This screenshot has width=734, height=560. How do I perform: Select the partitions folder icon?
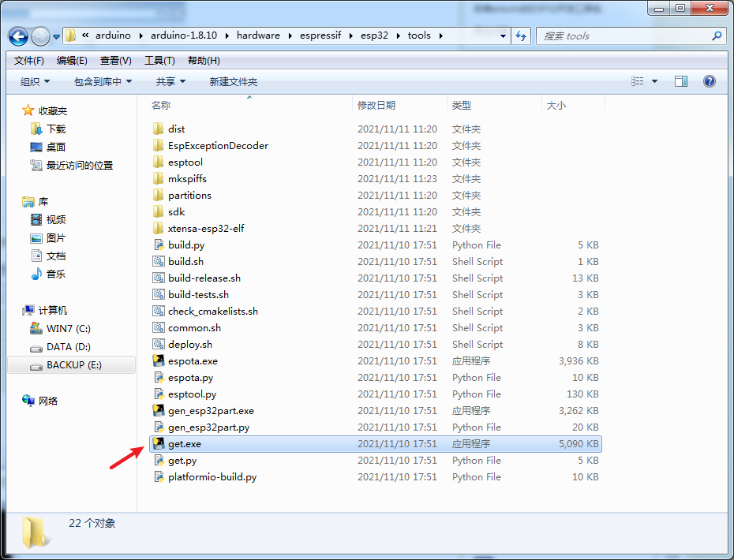(158, 195)
